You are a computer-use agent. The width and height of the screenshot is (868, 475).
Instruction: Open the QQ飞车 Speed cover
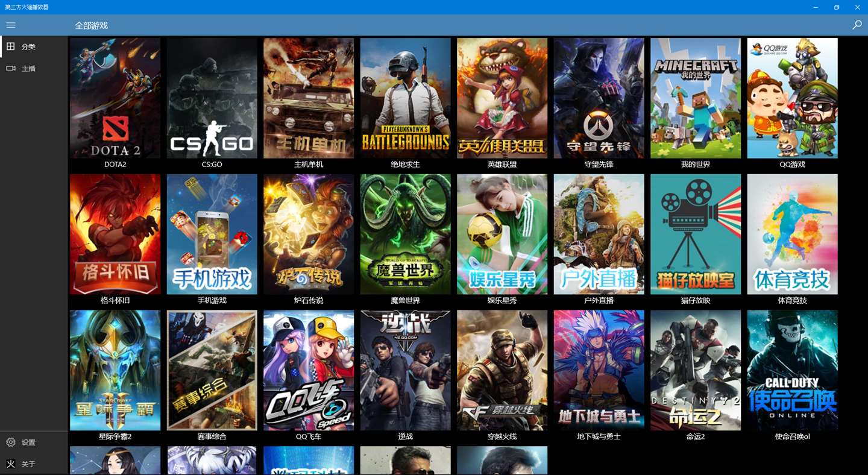point(309,371)
